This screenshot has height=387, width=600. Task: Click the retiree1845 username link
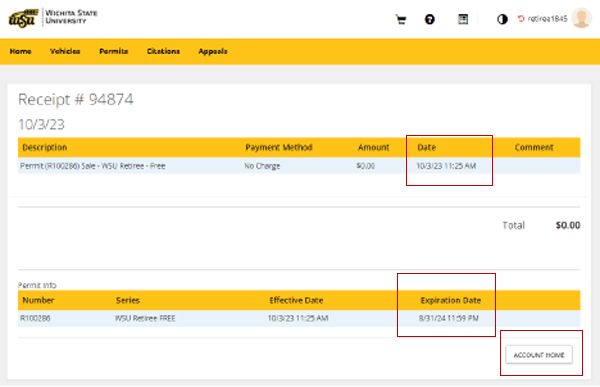(x=547, y=18)
